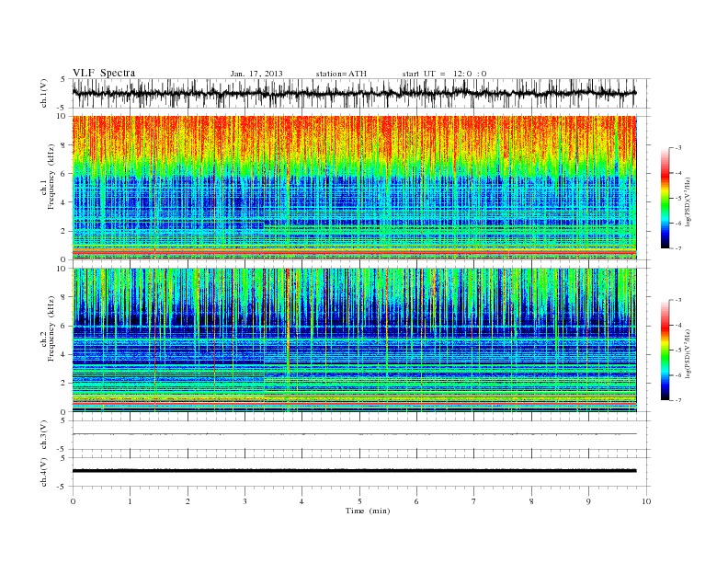
Task: Click ch.1 color bar "log(PSD)(V²/Hz)" label
Action: pos(688,201)
